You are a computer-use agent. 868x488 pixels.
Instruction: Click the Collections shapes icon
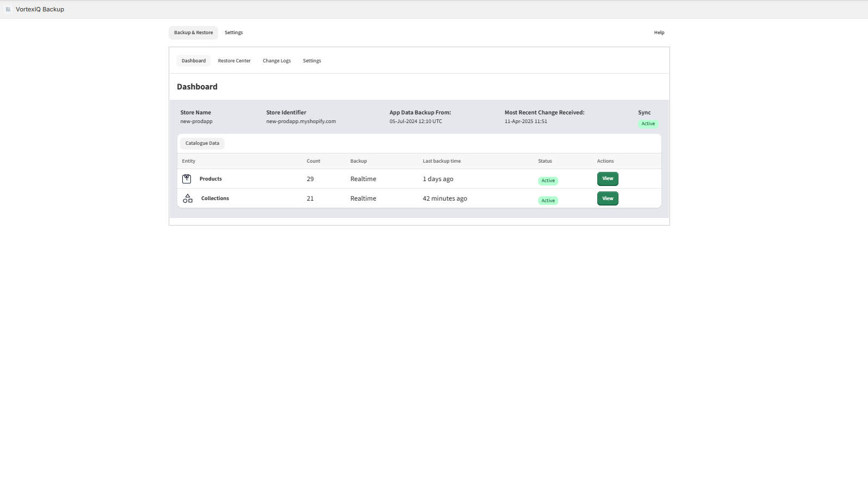point(188,198)
